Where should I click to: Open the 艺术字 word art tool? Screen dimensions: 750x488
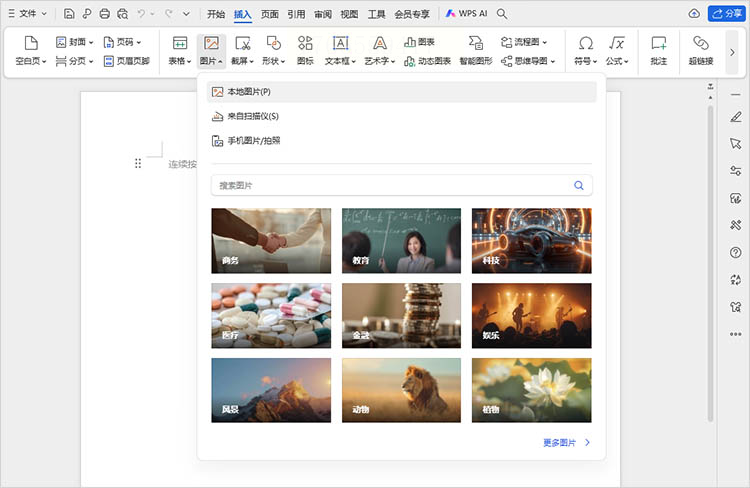[379, 43]
